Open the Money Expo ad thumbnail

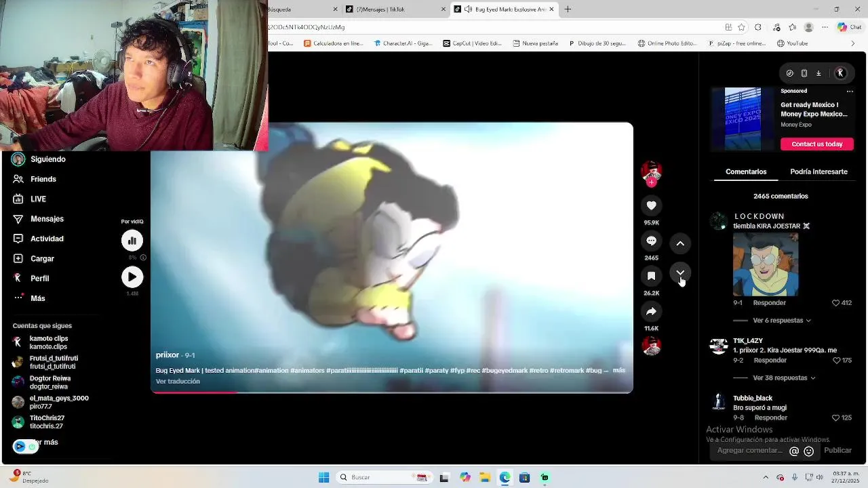(743, 119)
